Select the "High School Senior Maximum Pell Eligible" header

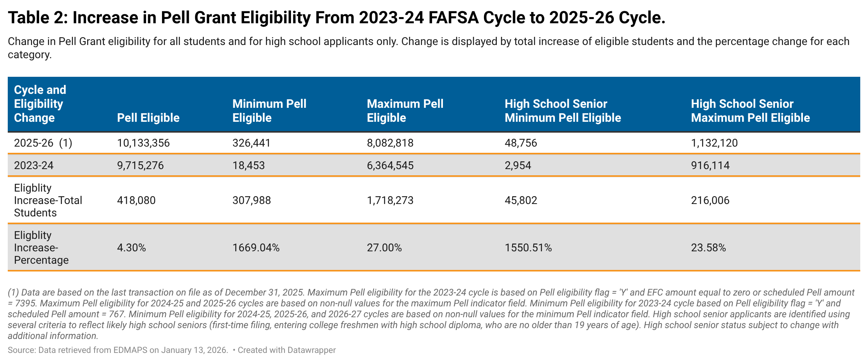click(x=750, y=111)
